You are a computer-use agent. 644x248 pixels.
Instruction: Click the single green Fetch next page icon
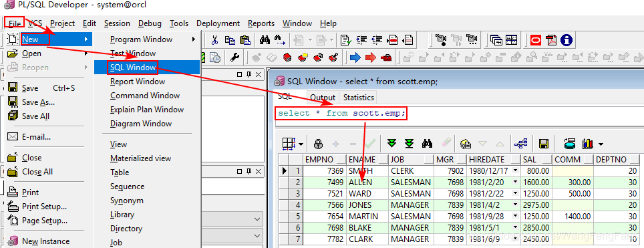(392, 144)
